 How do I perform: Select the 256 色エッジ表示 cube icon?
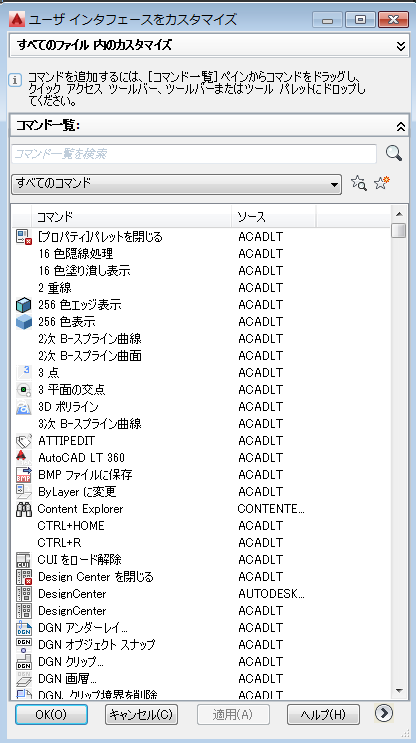click(23, 305)
